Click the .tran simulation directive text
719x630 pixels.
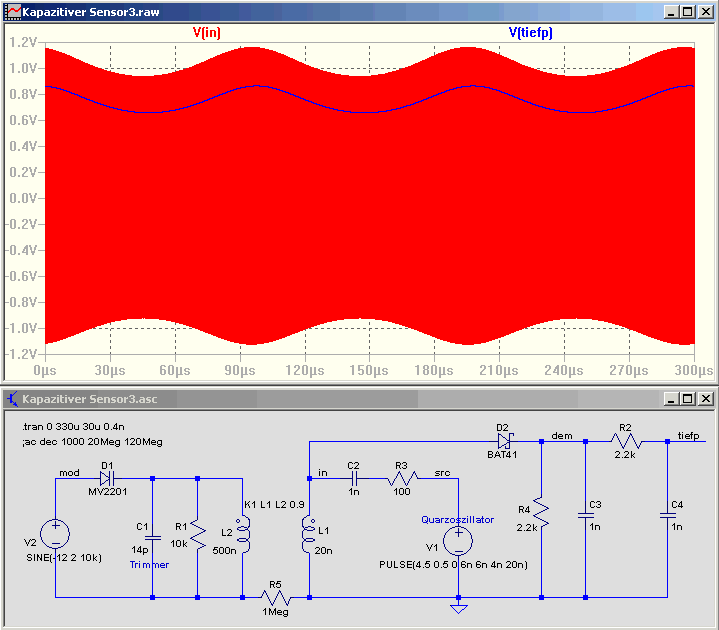tap(73, 426)
